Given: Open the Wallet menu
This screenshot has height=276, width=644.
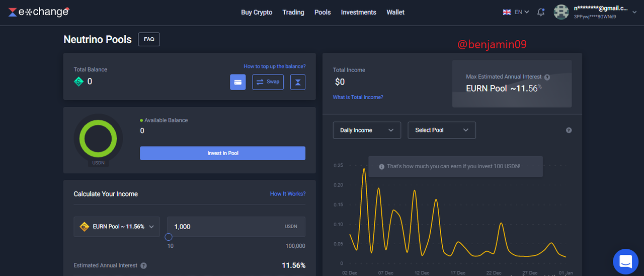Looking at the screenshot, I should pos(395,12).
